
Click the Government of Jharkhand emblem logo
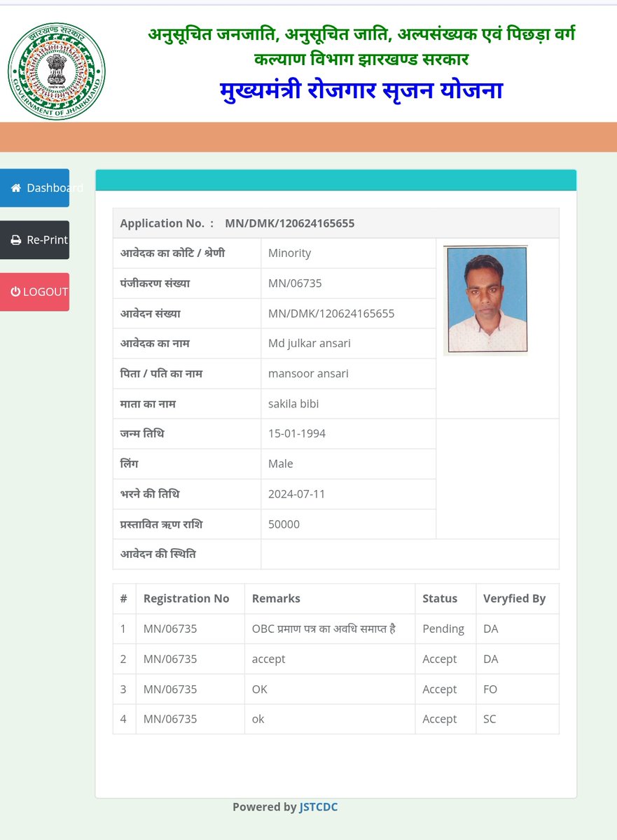57,71
